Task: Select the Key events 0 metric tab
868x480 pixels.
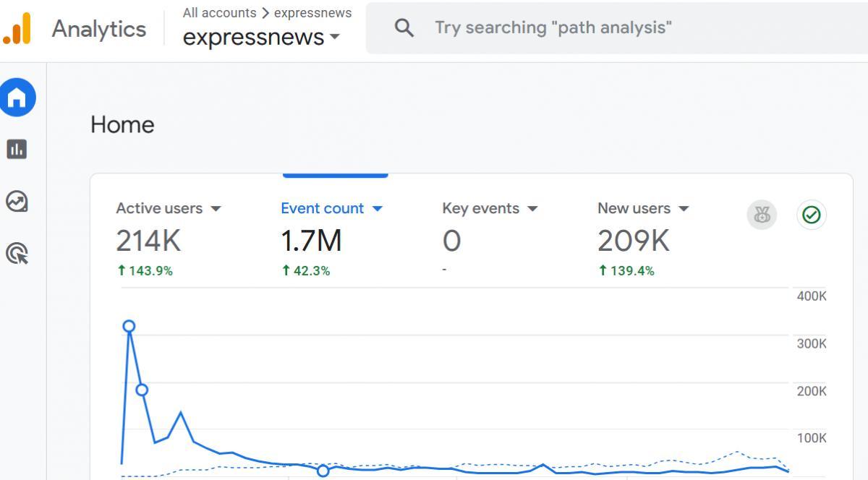Action: (451, 241)
